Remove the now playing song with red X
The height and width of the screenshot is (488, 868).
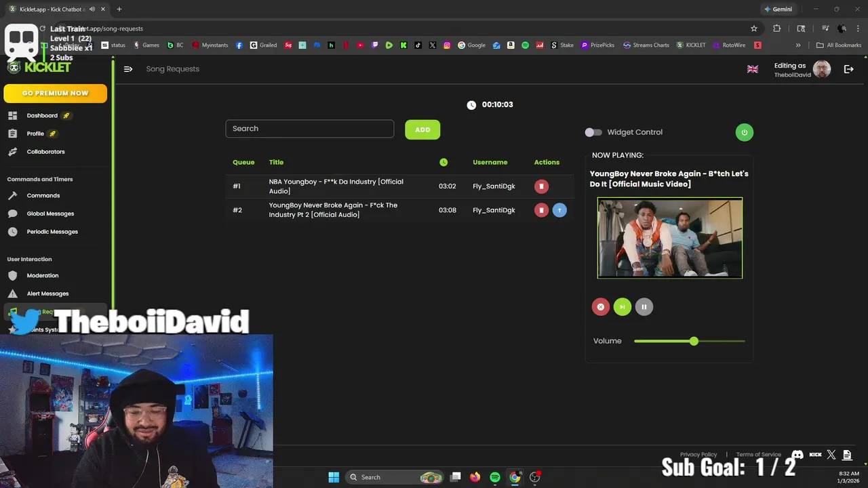(600, 307)
